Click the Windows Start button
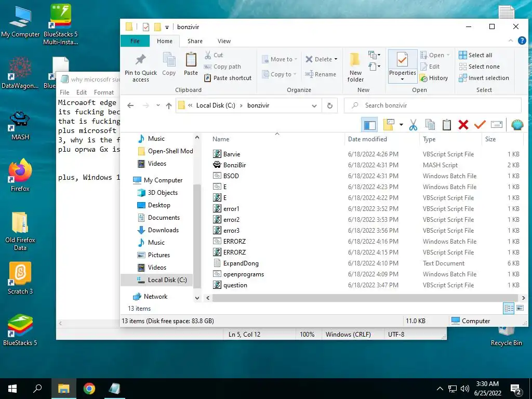This screenshot has height=399, width=532. (x=12, y=389)
